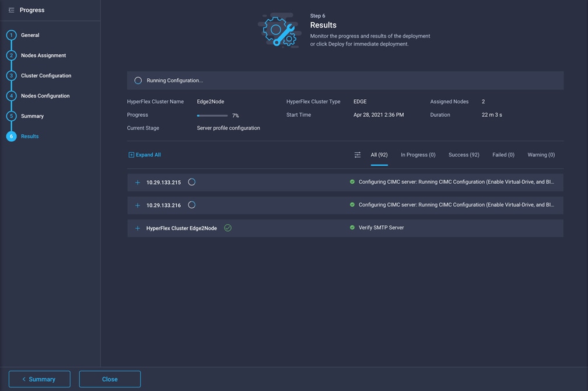Open the Summary step label in sidebar
Viewport: 588px width, 391px height.
click(x=32, y=116)
